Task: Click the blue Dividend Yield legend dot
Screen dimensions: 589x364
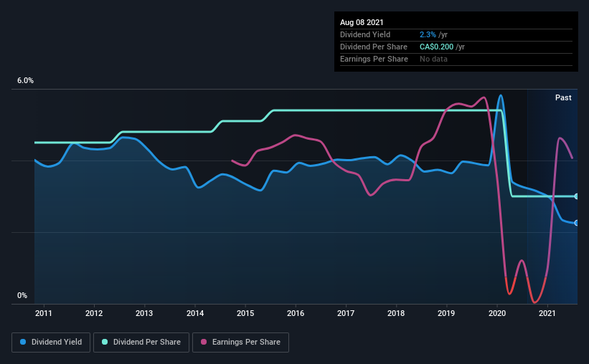Action: pos(23,342)
